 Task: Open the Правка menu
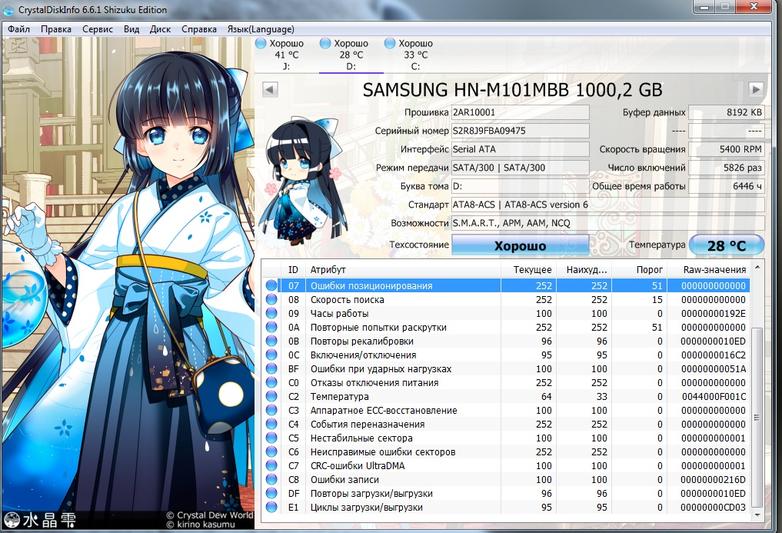tap(56, 29)
